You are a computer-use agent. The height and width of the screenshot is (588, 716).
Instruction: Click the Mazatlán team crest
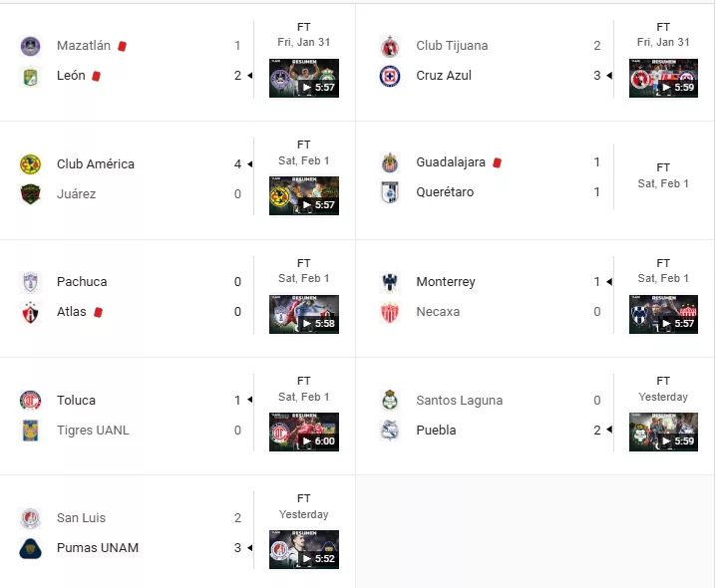31,46
